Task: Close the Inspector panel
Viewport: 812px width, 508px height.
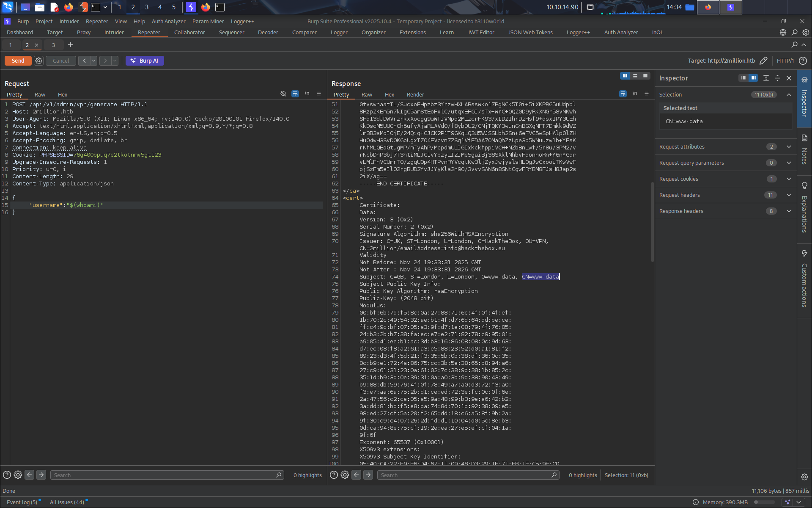Action: tap(789, 78)
